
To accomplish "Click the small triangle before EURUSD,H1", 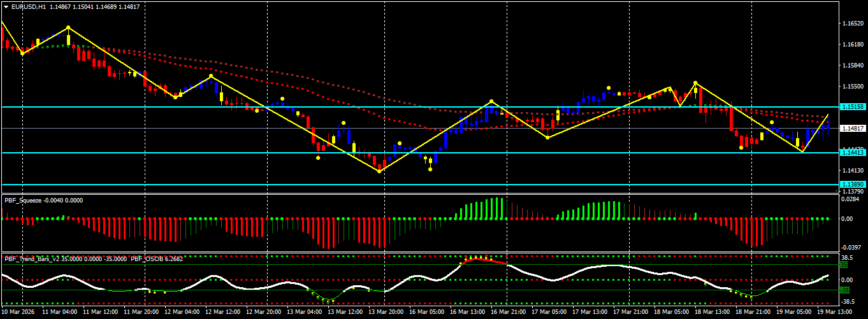I will pos(6,6).
